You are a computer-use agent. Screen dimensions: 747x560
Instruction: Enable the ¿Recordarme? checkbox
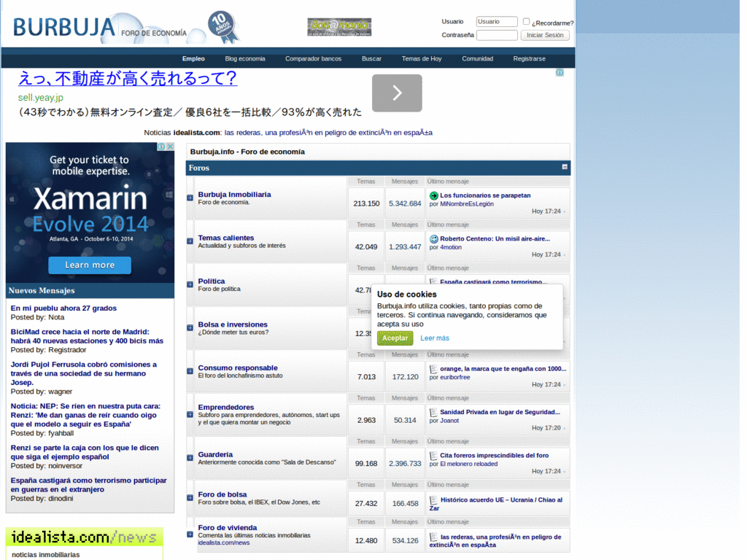(526, 22)
